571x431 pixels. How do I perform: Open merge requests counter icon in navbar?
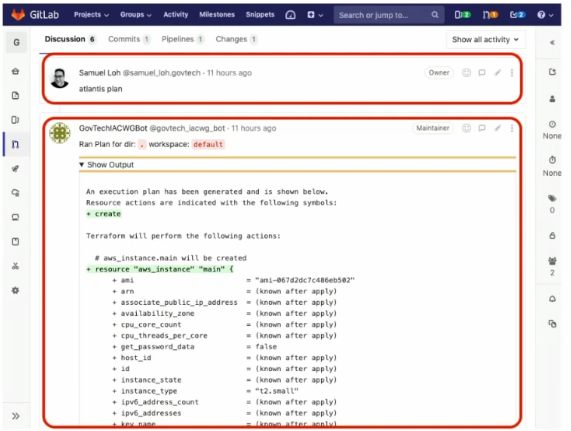(x=490, y=15)
